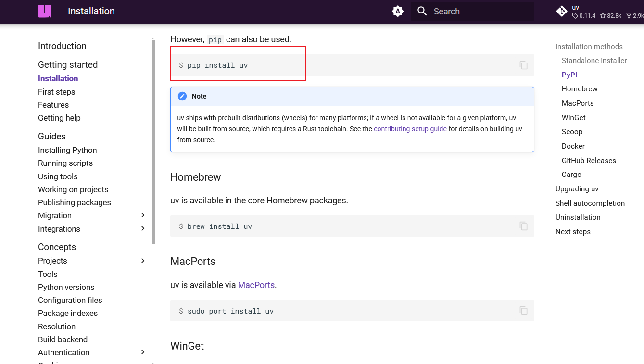The height and width of the screenshot is (364, 644).
Task: Open Configuration files page
Action: click(70, 300)
